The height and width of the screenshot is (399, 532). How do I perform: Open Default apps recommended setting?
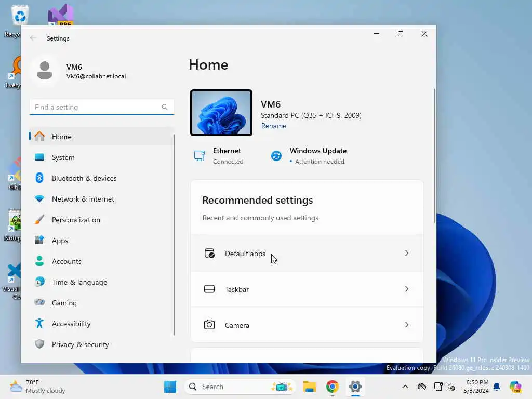click(307, 253)
